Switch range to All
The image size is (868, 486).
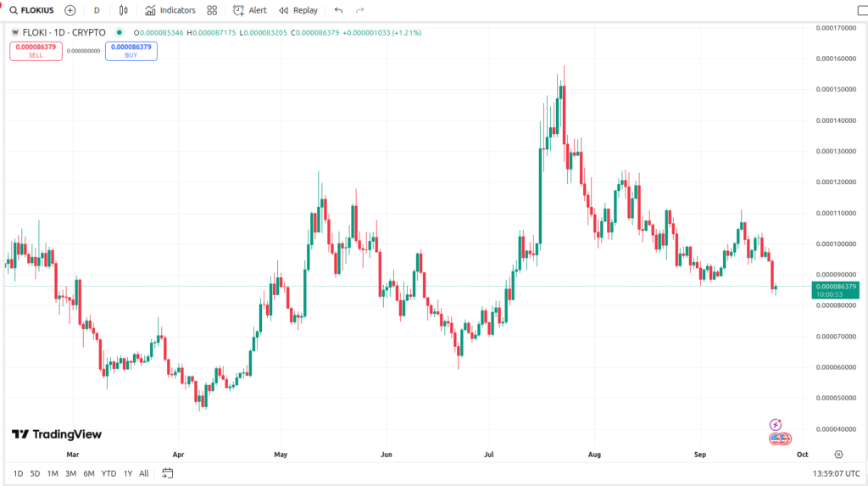tap(144, 473)
